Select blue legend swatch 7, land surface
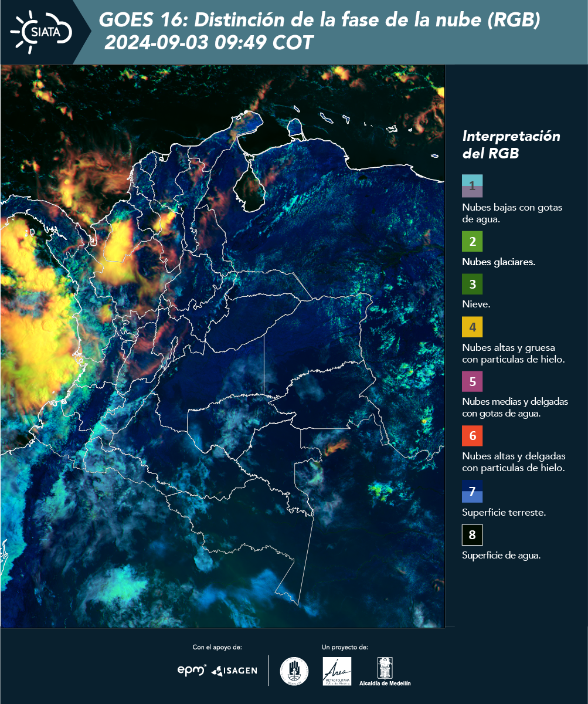This screenshot has height=704, width=588. (x=472, y=491)
